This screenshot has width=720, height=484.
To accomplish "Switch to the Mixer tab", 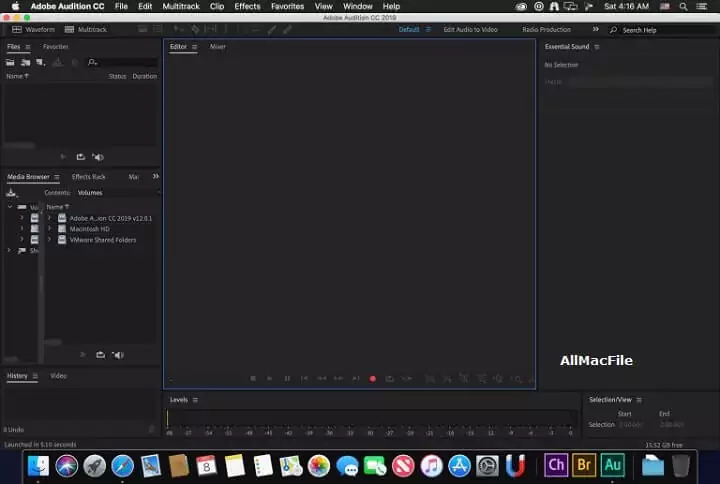I will (218, 47).
